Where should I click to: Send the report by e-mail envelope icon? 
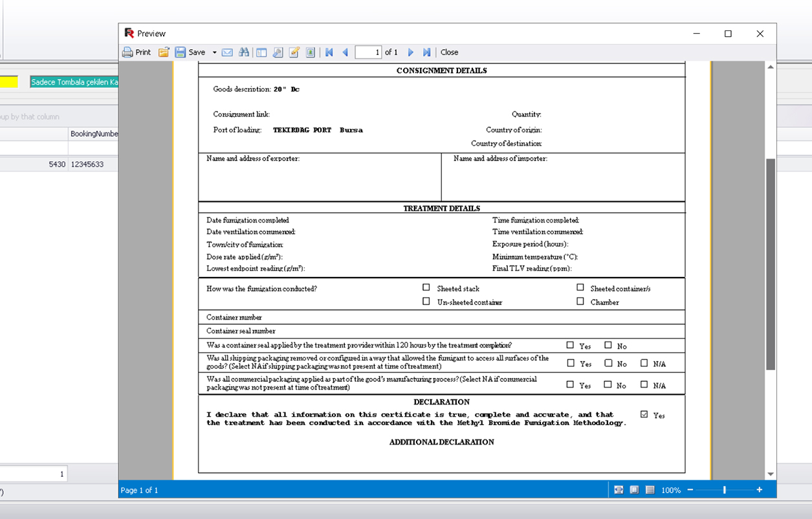pyautogui.click(x=227, y=52)
